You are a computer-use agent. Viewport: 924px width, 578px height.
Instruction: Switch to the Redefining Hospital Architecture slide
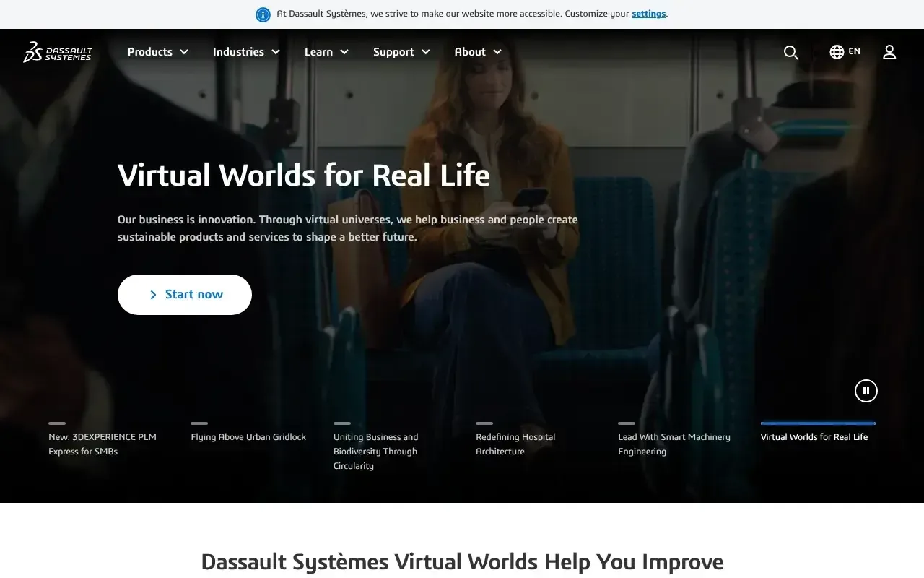515,444
